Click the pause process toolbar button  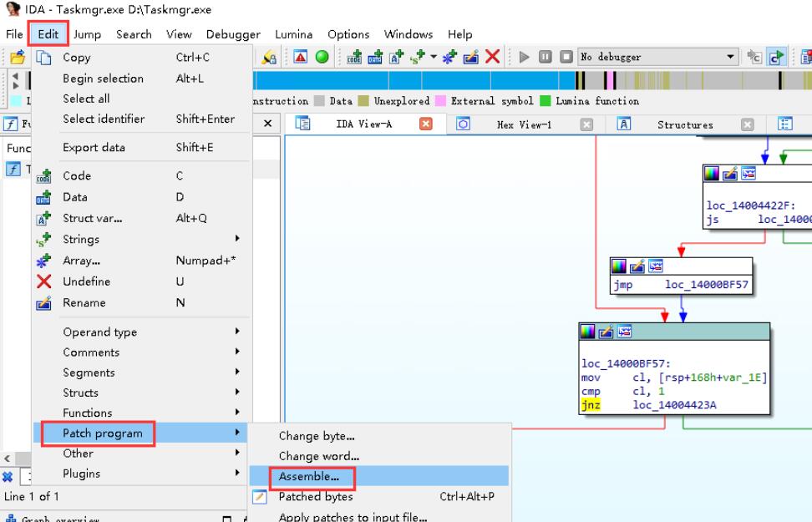click(546, 57)
